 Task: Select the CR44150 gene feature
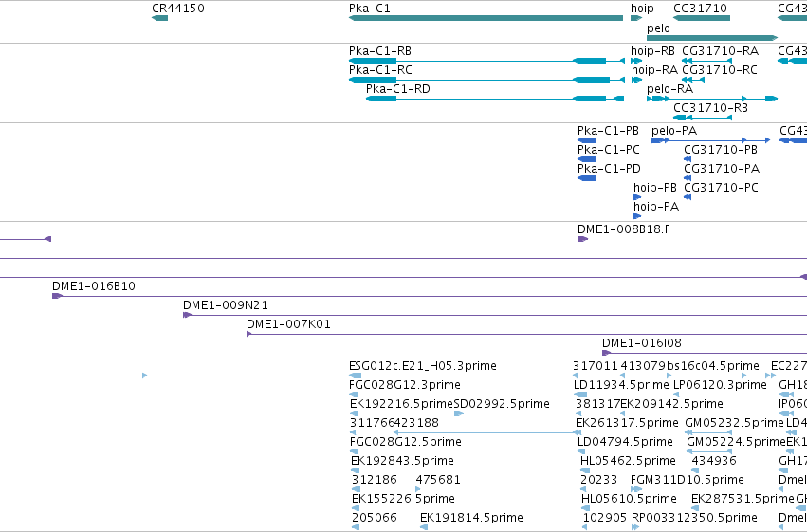tap(159, 18)
